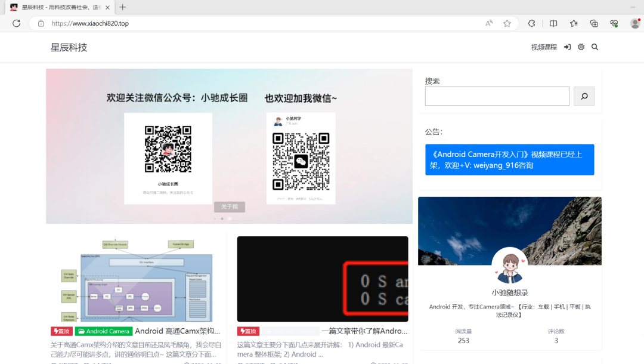
Task: Click the header magnifier search icon
Action: click(595, 47)
